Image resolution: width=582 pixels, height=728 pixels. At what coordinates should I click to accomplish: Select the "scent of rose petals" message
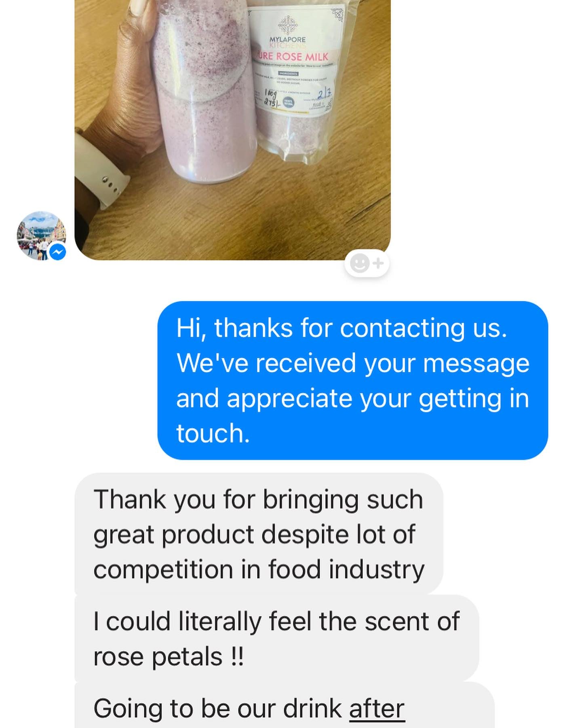(276, 639)
